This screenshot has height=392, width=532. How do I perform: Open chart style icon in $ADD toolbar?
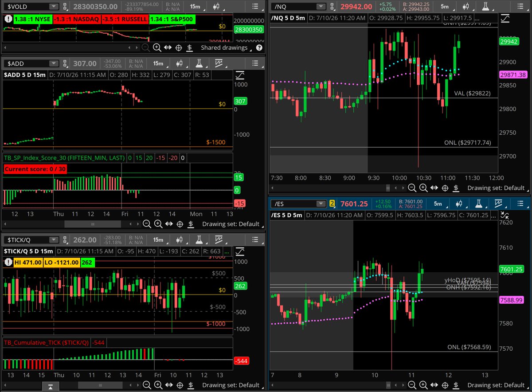pyautogui.click(x=180, y=63)
